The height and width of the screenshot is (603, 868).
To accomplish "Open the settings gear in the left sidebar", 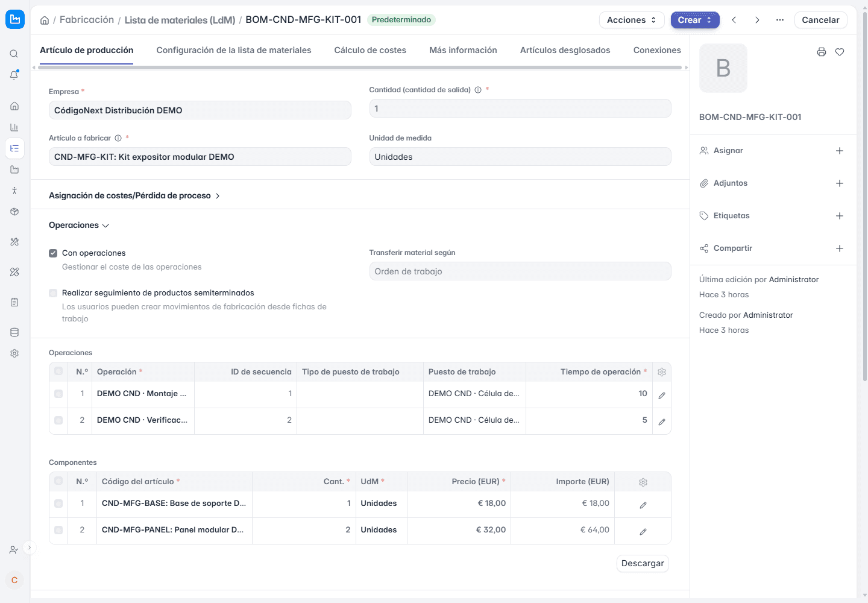I will coord(14,353).
